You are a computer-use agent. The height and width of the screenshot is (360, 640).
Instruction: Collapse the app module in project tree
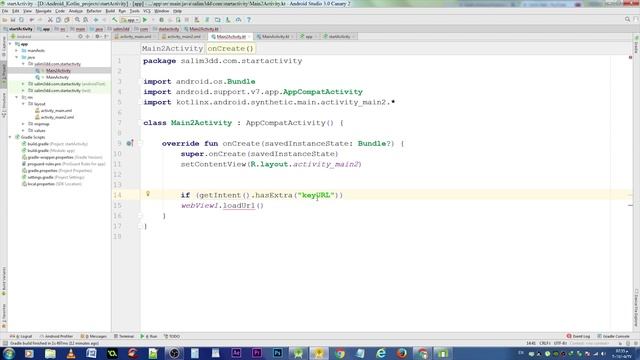coord(11,44)
